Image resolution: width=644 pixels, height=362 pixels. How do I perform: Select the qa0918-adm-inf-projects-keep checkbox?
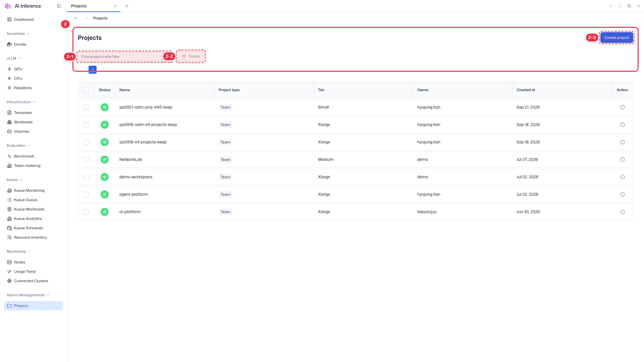point(86,125)
